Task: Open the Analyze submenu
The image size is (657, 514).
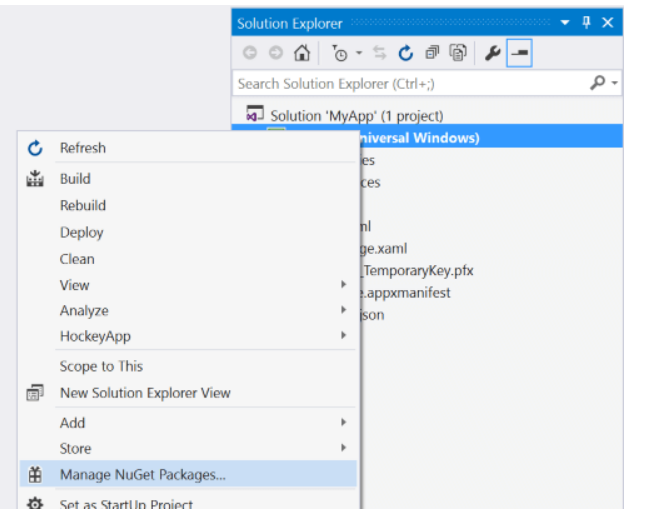Action: pos(188,310)
